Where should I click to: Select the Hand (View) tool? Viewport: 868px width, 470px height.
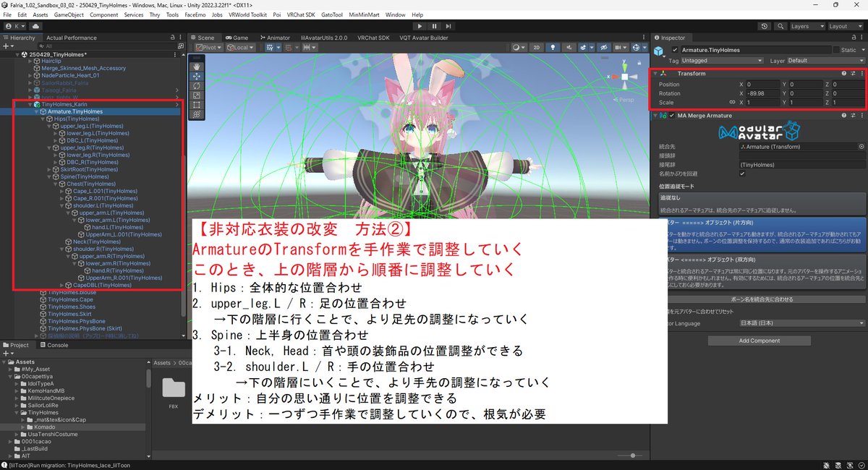point(197,66)
